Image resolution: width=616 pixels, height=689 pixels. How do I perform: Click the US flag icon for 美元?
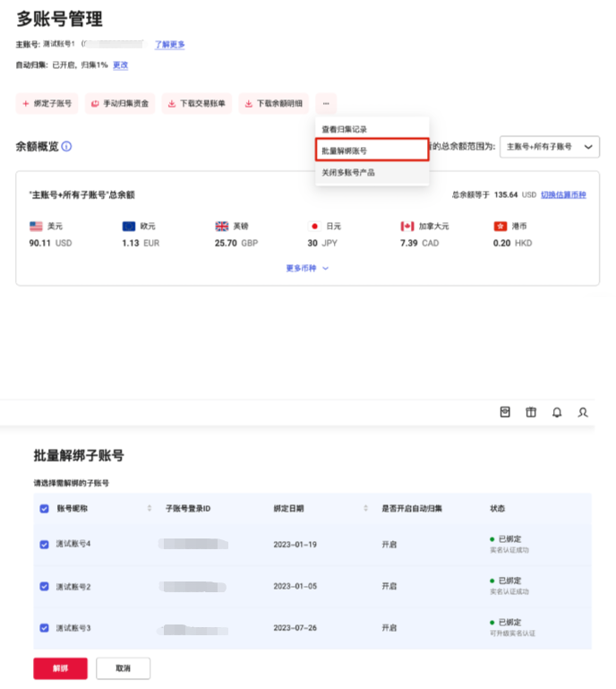(x=36, y=227)
